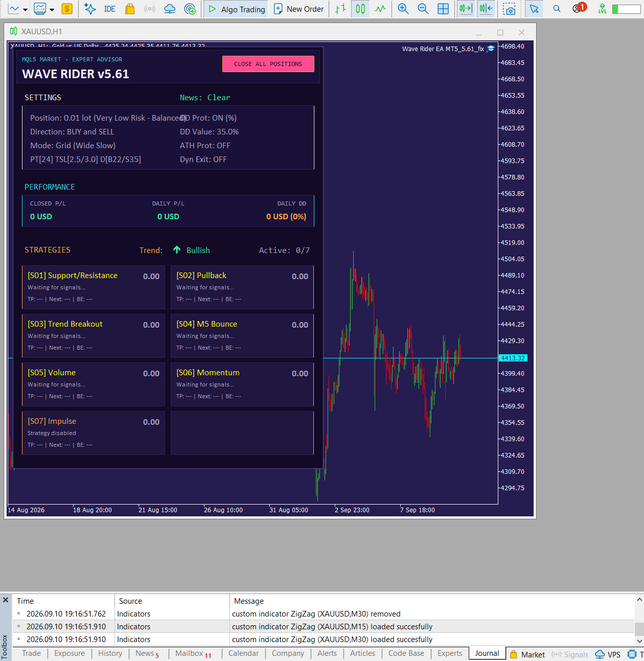
Task: Open the Alerts tab
Action: [x=327, y=653]
